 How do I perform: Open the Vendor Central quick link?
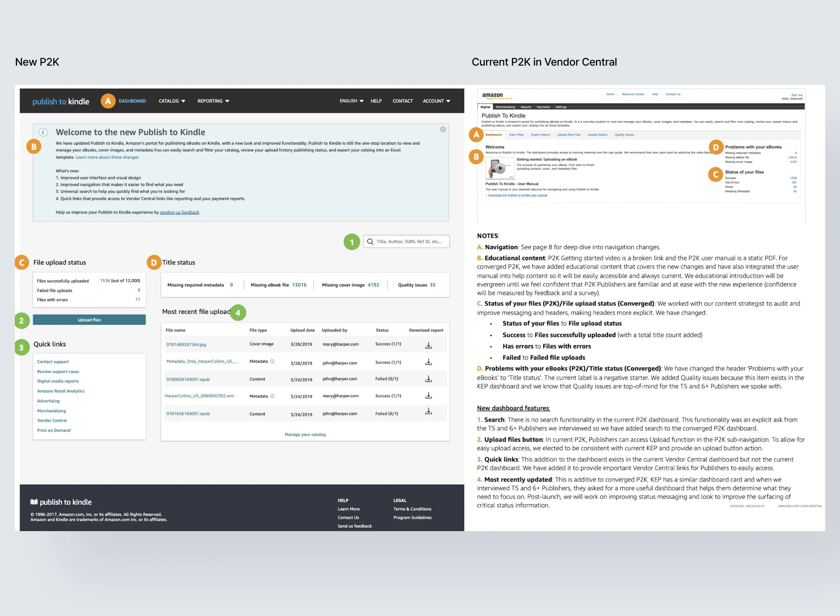[x=52, y=420]
